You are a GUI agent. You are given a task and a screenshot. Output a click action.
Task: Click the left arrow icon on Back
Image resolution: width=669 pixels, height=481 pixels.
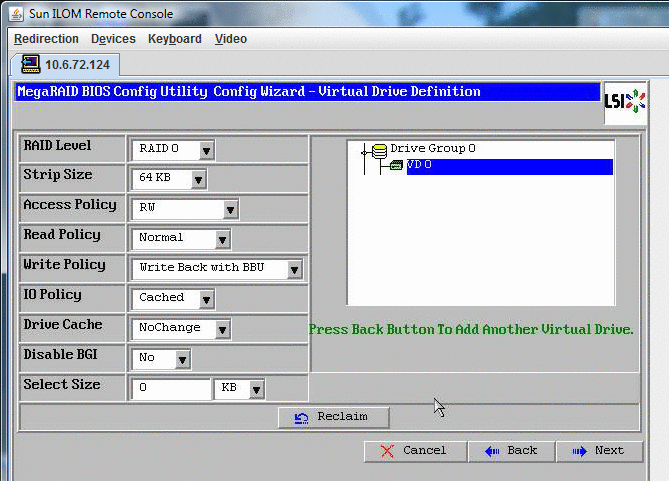[492, 451]
